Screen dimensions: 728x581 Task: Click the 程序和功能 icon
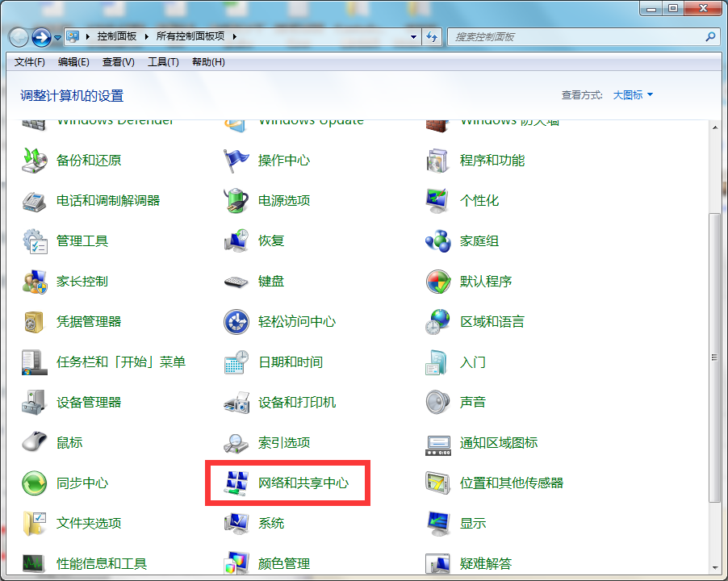pos(437,161)
